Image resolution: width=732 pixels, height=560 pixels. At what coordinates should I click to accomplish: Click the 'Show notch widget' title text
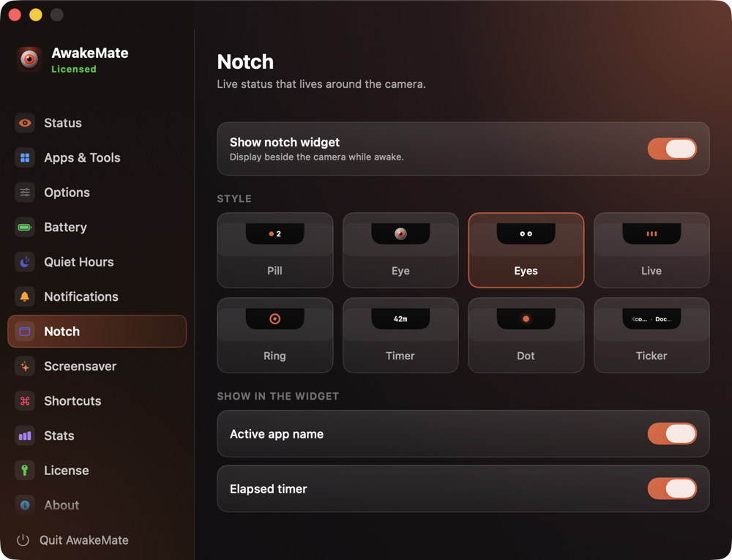[285, 142]
